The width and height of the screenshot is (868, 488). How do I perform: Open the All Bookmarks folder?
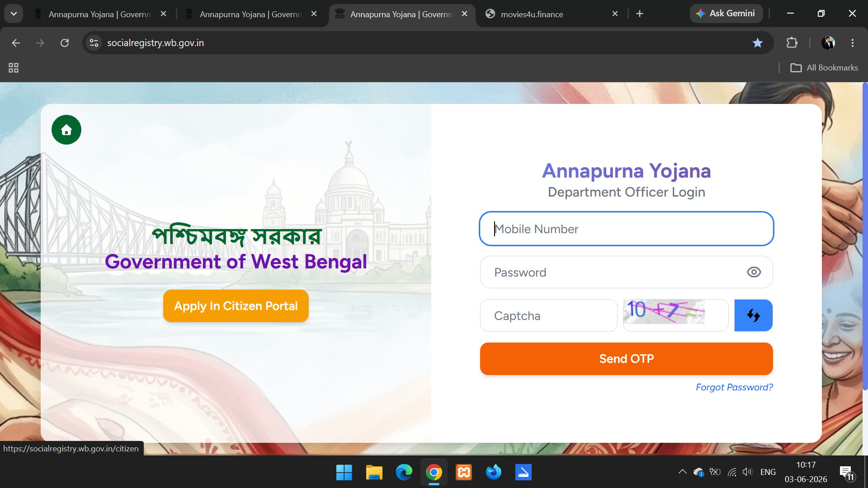pyautogui.click(x=824, y=68)
